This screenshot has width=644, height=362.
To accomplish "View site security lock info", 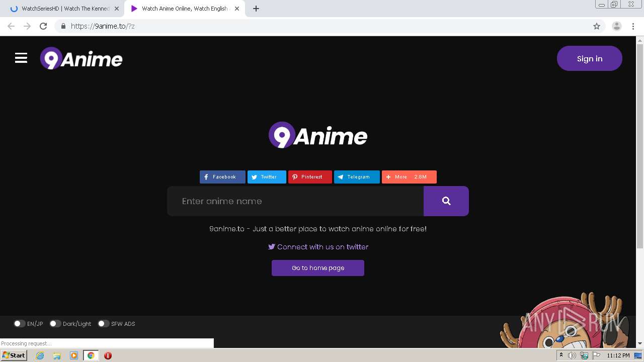I will (63, 26).
